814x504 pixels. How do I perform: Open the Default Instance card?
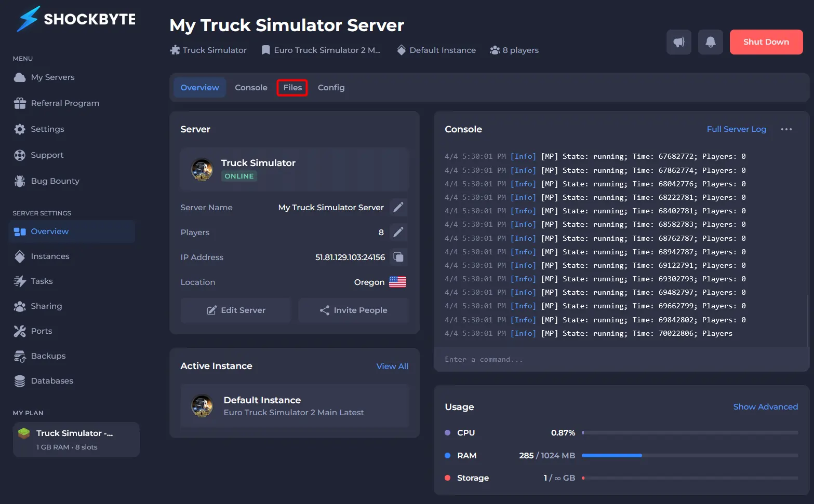295,406
